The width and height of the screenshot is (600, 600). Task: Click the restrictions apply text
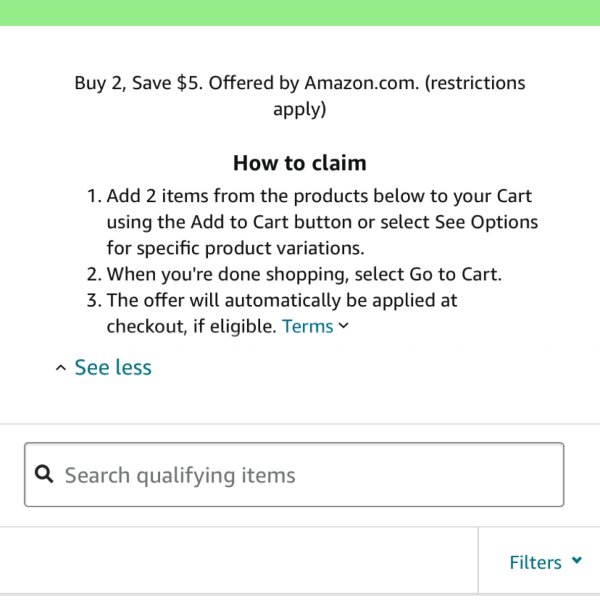(398, 96)
